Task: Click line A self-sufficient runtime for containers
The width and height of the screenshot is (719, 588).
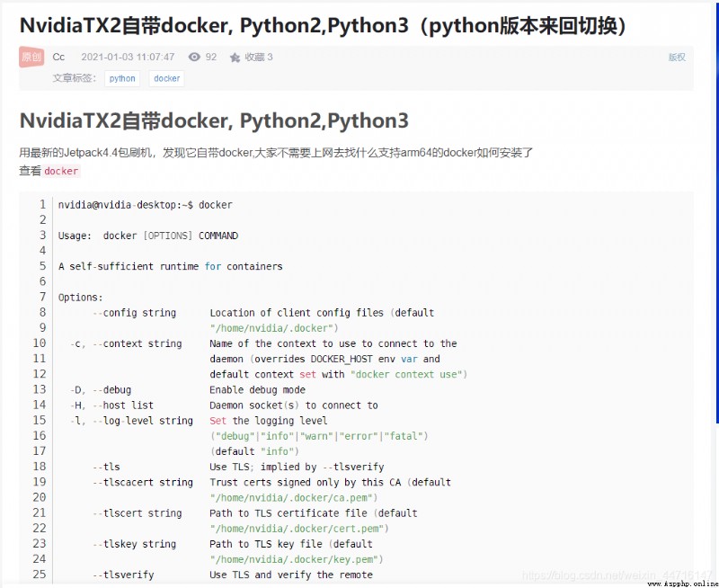Action: click(x=170, y=266)
